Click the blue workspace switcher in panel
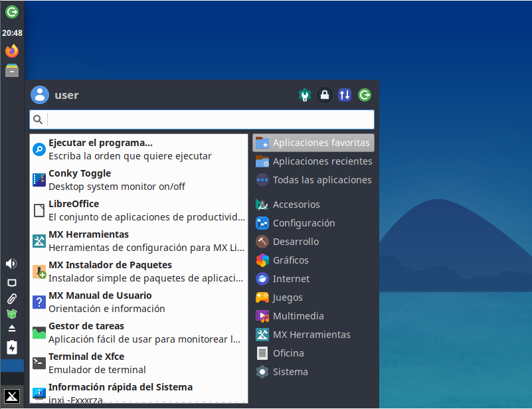This screenshot has width=532, height=409. click(x=12, y=366)
